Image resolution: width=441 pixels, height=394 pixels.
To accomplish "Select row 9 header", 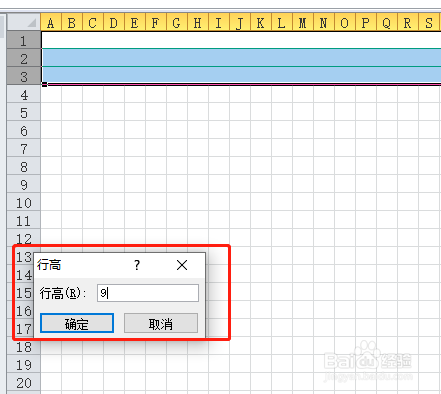I will pyautogui.click(x=24, y=185).
